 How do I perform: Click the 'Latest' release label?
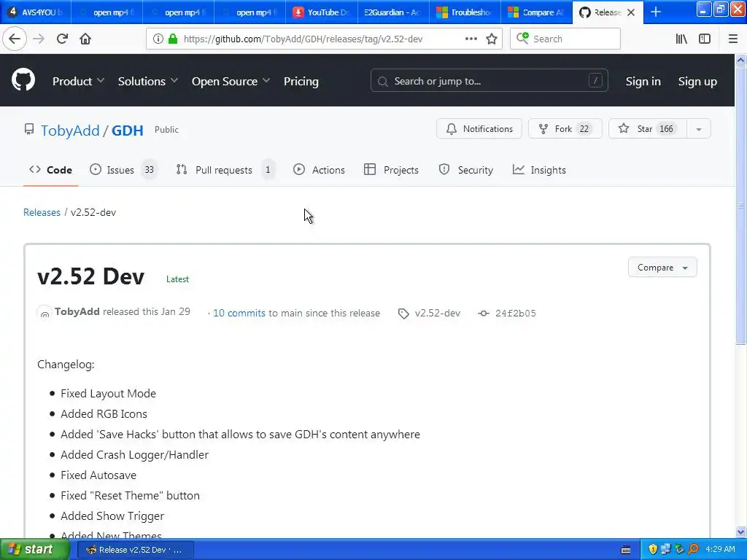pyautogui.click(x=178, y=279)
